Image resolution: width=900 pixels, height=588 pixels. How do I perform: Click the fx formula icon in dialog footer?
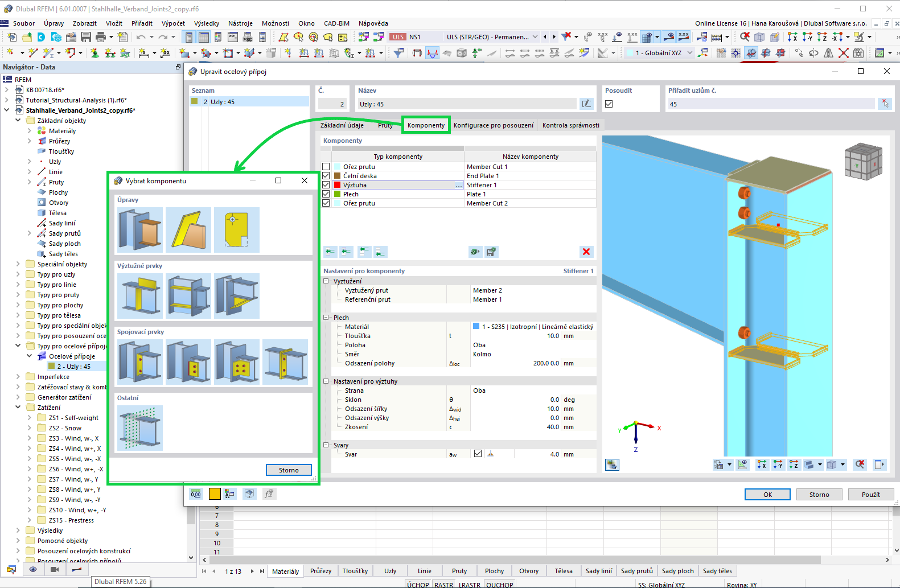click(x=269, y=494)
